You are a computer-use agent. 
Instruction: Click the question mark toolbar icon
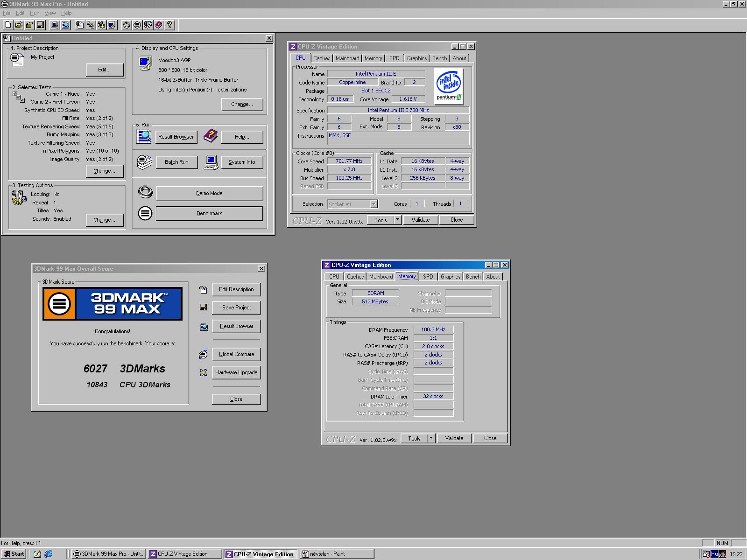click(x=169, y=25)
